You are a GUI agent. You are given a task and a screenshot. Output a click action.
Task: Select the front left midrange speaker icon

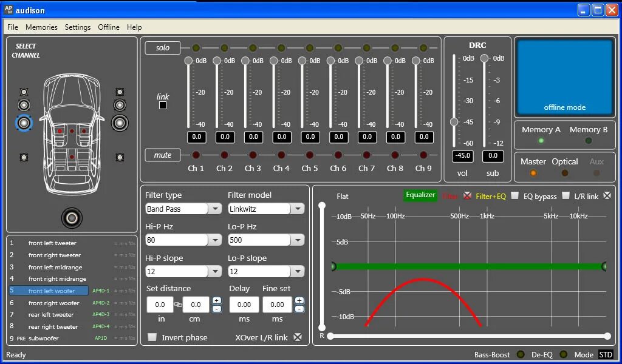pos(24,105)
